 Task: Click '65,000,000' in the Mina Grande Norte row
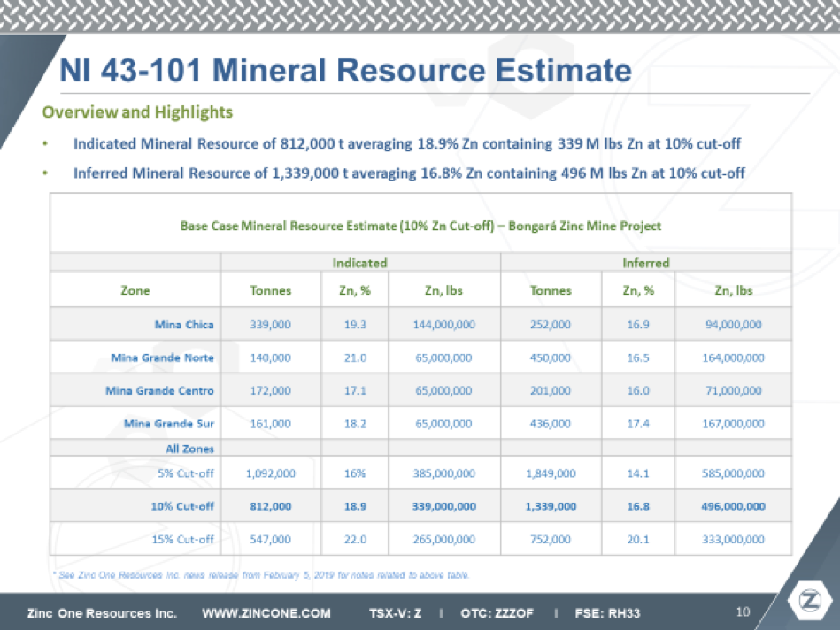point(444,357)
